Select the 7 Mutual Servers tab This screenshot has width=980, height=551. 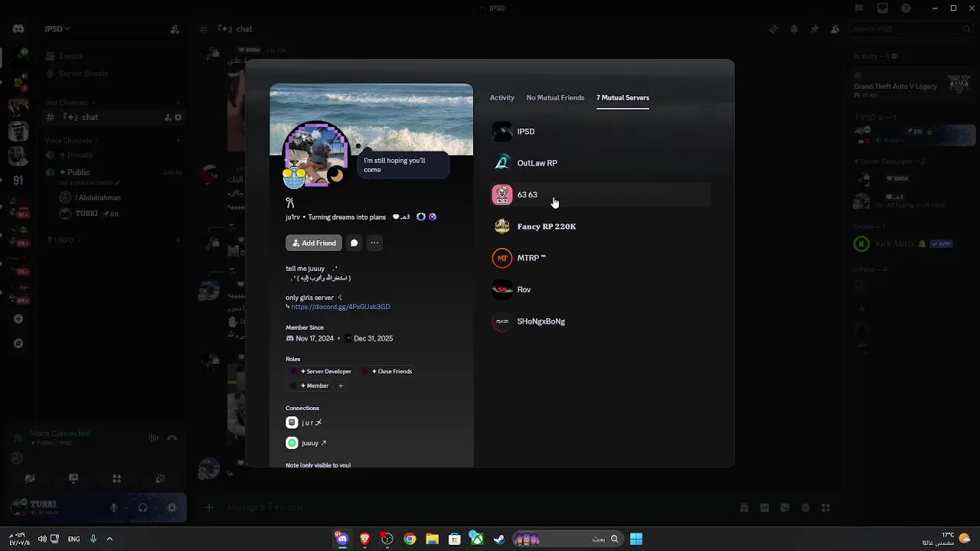[x=622, y=98]
